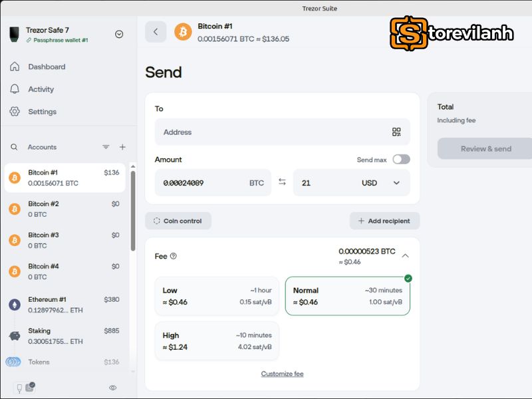
Task: Toggle discreet mode eye icon
Action: pyautogui.click(x=113, y=388)
